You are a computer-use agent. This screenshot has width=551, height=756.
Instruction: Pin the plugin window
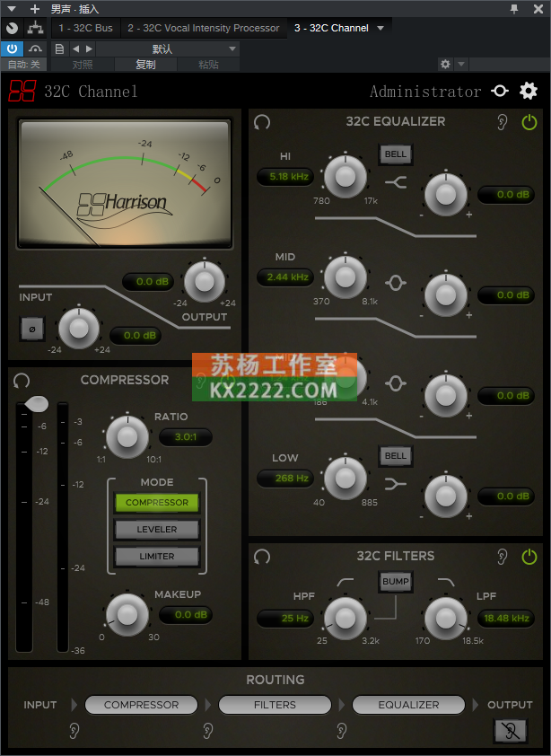point(514,9)
